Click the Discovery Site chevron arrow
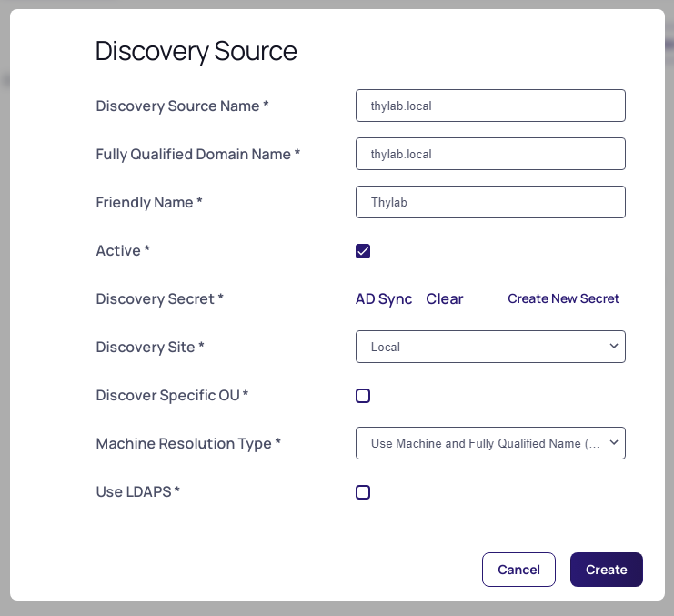 point(614,346)
